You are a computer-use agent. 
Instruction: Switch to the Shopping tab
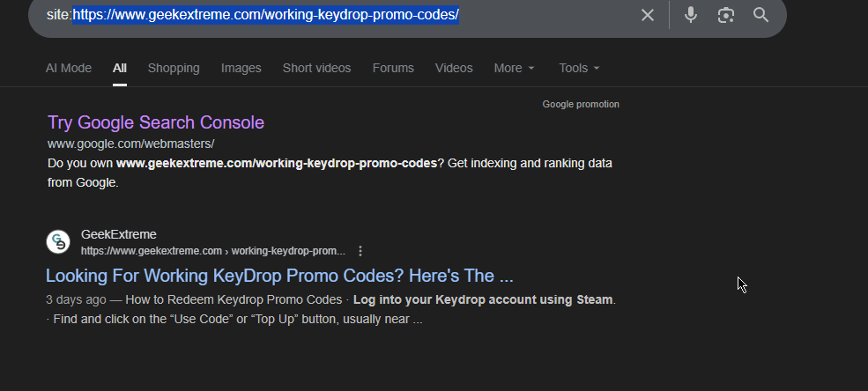coord(174,68)
